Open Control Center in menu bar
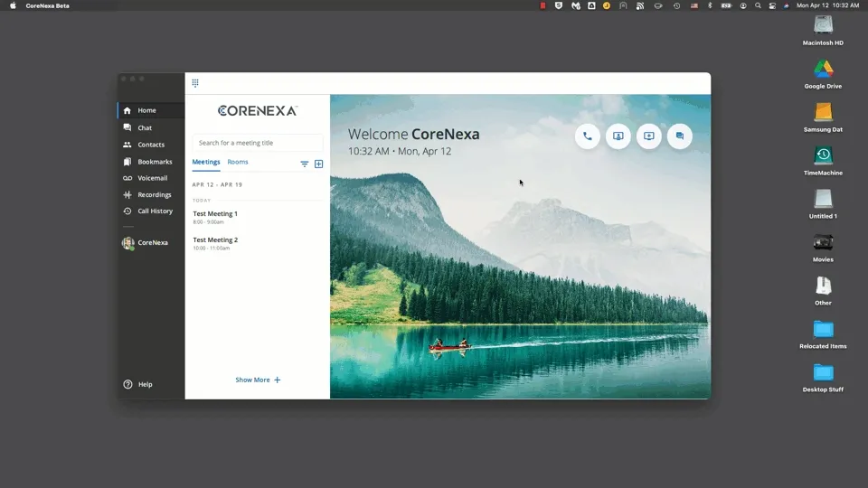The width and height of the screenshot is (868, 488). (x=772, y=5)
